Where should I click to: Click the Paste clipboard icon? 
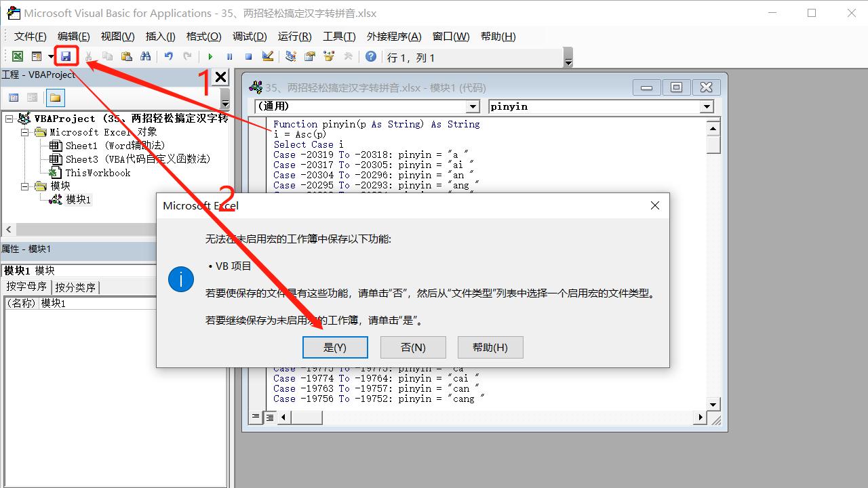126,57
